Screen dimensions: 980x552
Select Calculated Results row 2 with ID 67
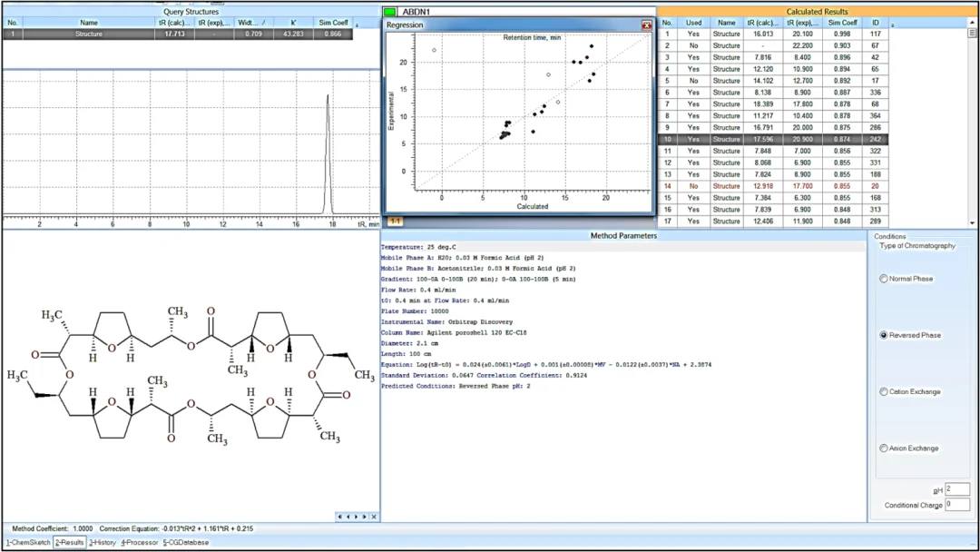tap(772, 45)
